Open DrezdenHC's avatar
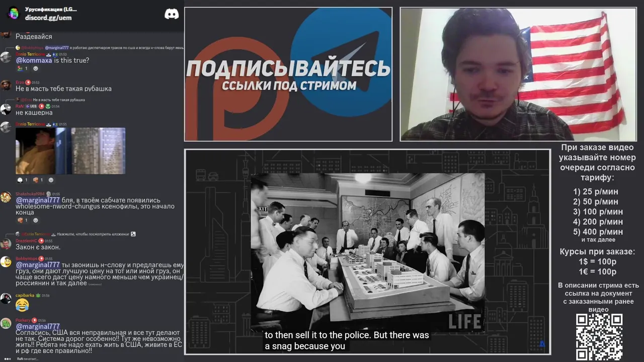This screenshot has height=362, width=644. (x=6, y=244)
